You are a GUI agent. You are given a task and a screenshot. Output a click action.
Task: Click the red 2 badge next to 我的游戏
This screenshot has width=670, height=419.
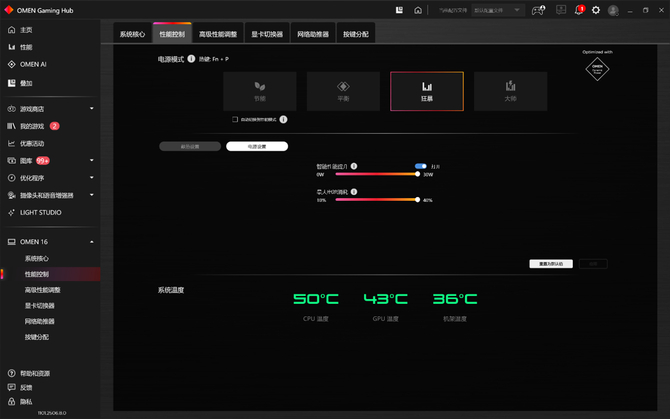point(54,126)
